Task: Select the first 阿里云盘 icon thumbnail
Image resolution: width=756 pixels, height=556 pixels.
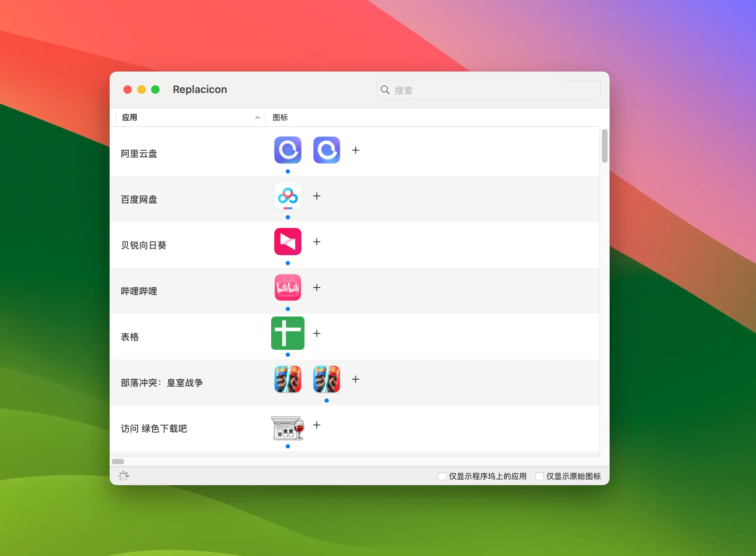Action: [287, 150]
